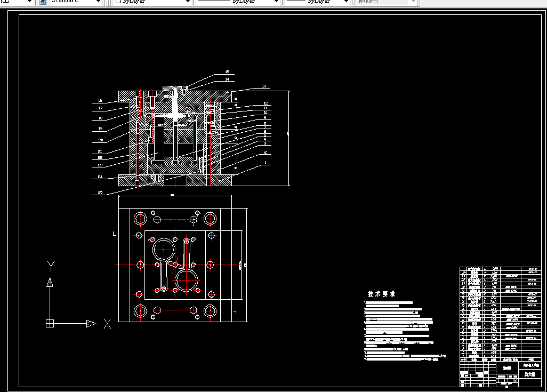Image resolution: width=547 pixels, height=392 pixels.
Task: Select part balloon number 23
Action: click(x=100, y=165)
